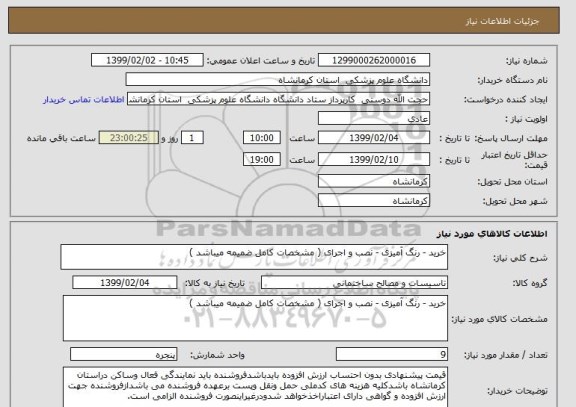Click the text ساعت باقی مانده

click(x=61, y=138)
